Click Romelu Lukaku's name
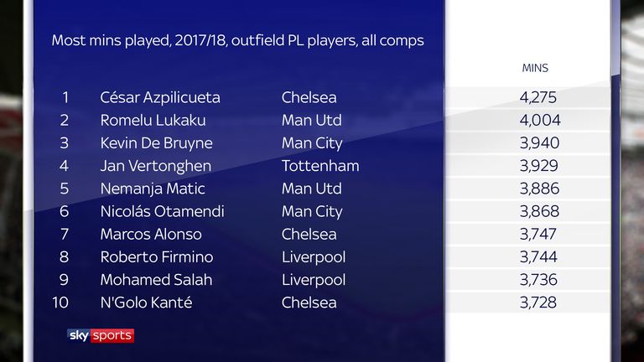The image size is (644, 362). [153, 121]
